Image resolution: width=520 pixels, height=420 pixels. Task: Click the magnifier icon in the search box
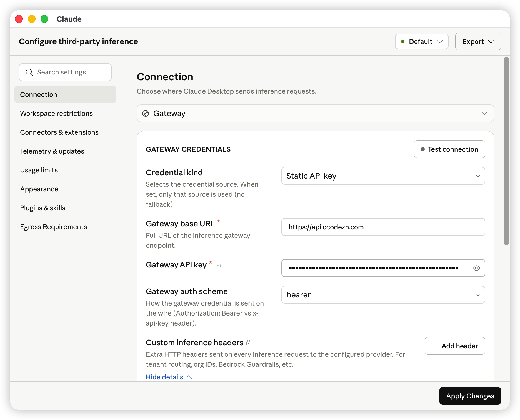[x=29, y=72]
